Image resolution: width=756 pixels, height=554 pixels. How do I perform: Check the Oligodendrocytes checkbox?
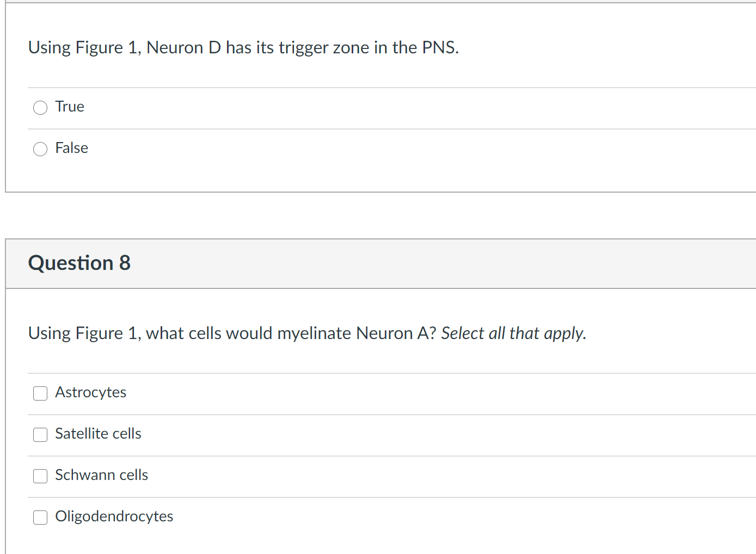pyautogui.click(x=40, y=517)
